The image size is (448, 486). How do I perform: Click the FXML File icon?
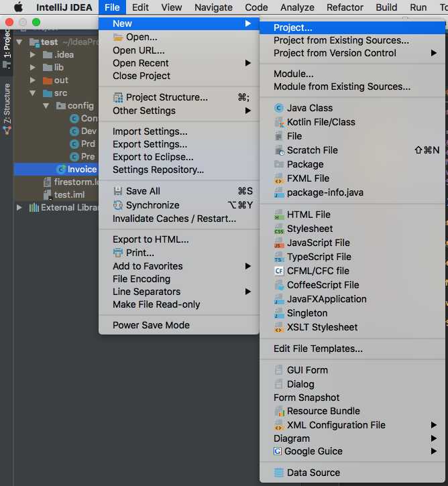(x=279, y=178)
